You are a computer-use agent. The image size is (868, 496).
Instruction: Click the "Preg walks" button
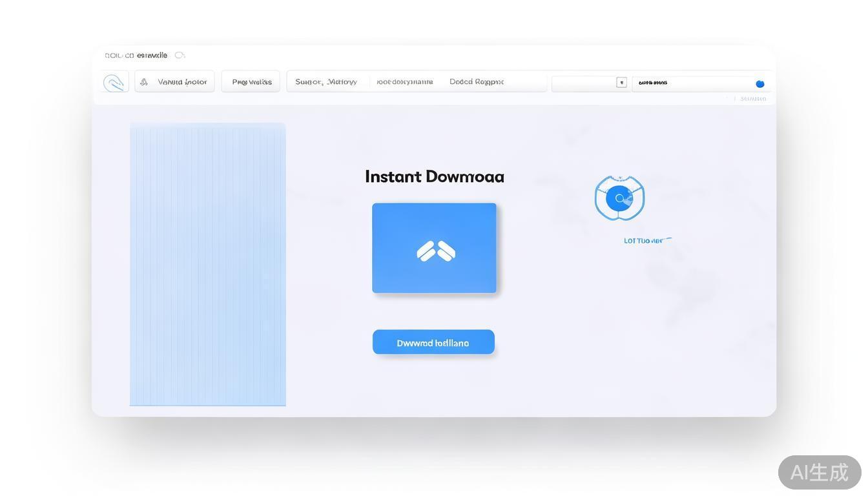251,82
